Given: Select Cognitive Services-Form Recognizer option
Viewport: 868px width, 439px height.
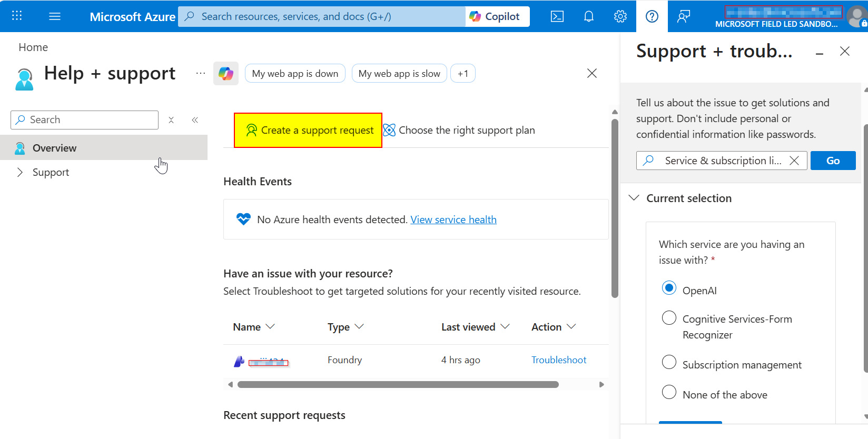Looking at the screenshot, I should click(x=669, y=318).
